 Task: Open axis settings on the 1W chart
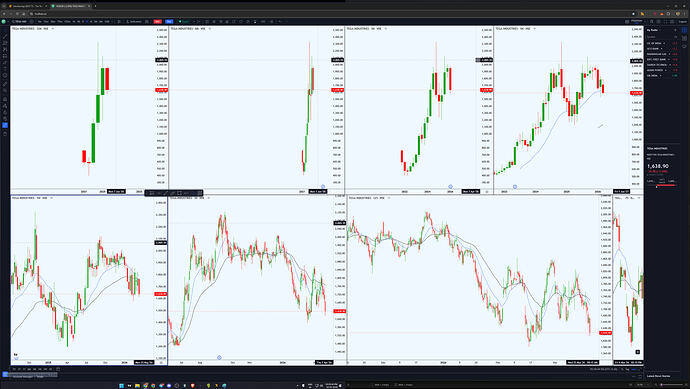[x=161, y=362]
